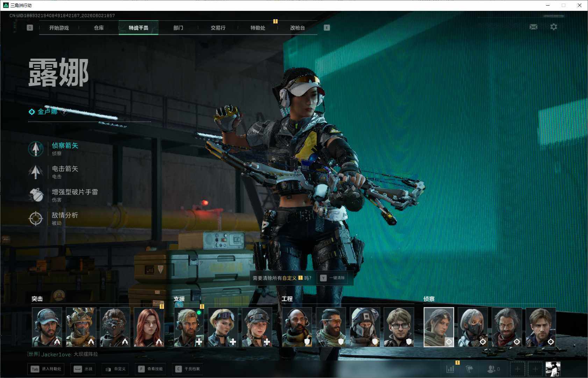Screen dimensions: 588x378
Task: Select the bald bearded 工程 operator with headset
Action: click(x=297, y=327)
